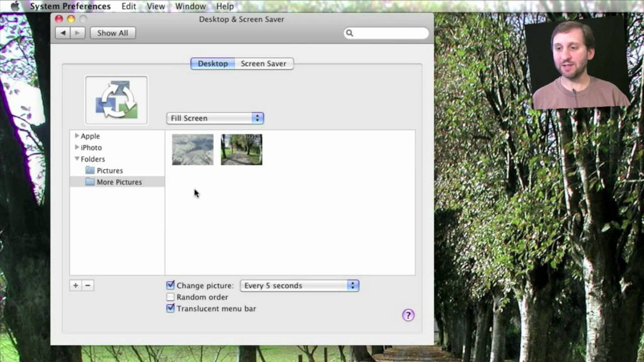
Task: Select the Pictures folder icon
Action: (90, 170)
